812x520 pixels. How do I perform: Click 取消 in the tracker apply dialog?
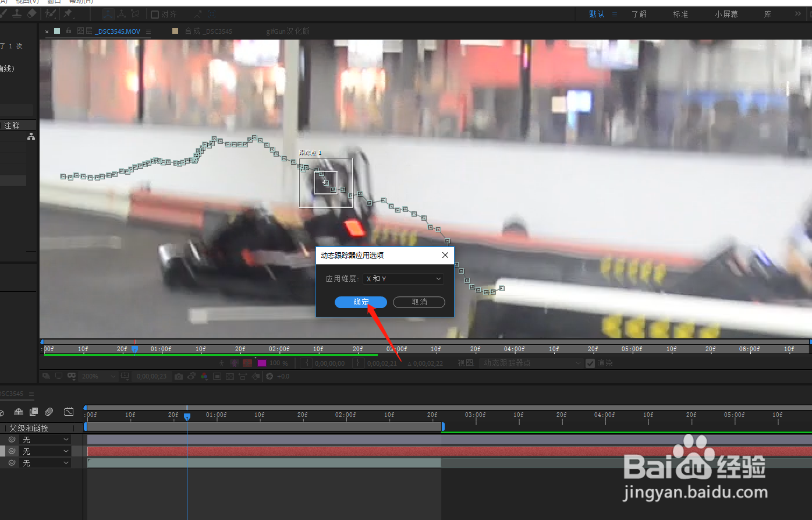point(419,302)
